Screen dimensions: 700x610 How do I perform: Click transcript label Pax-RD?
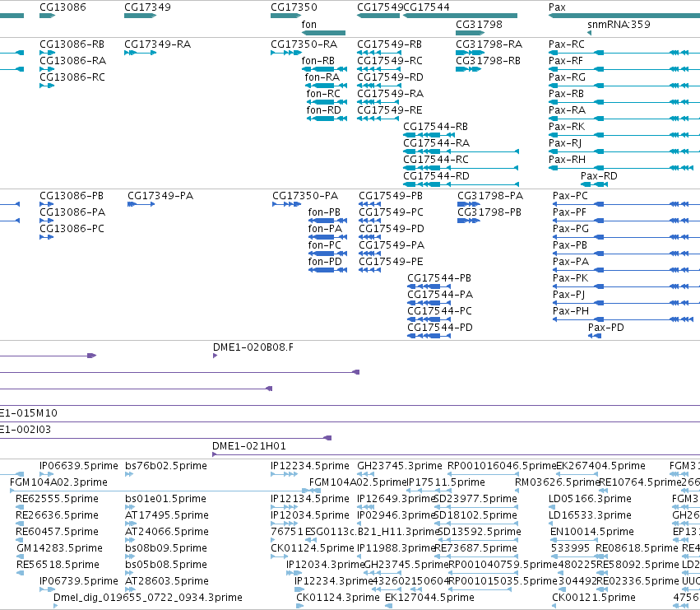point(599,176)
